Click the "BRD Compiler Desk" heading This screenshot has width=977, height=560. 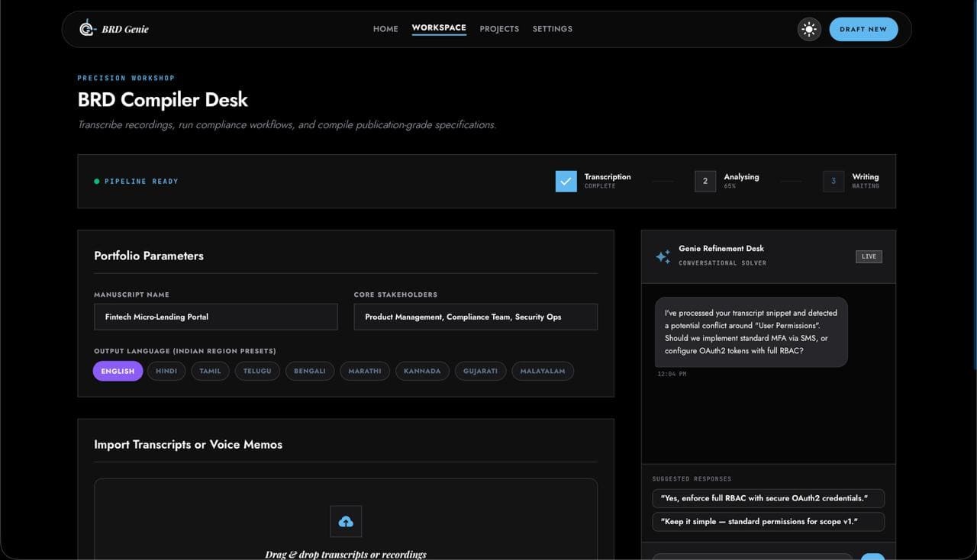[x=163, y=100]
